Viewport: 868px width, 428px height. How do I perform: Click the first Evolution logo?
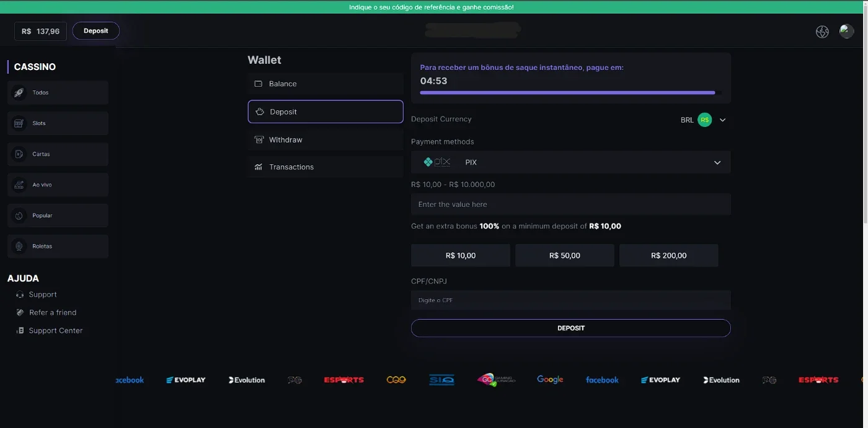point(247,380)
